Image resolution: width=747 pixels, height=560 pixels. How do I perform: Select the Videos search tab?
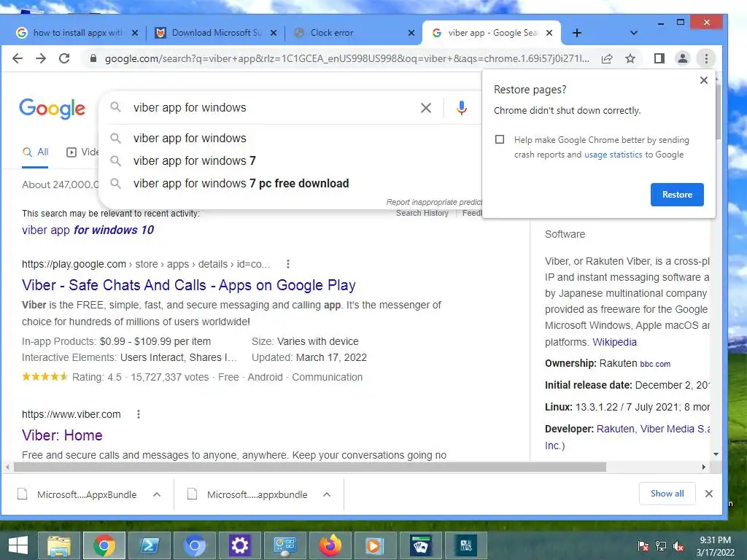point(82,152)
